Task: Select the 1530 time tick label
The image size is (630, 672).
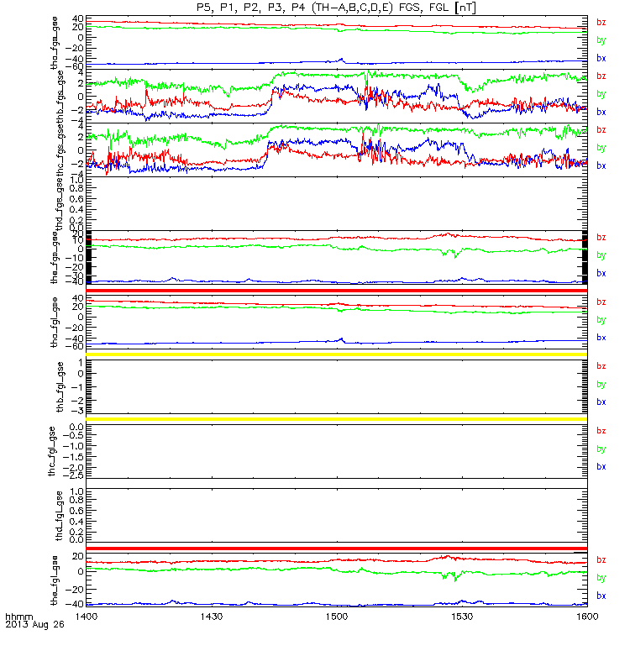Action: (462, 617)
